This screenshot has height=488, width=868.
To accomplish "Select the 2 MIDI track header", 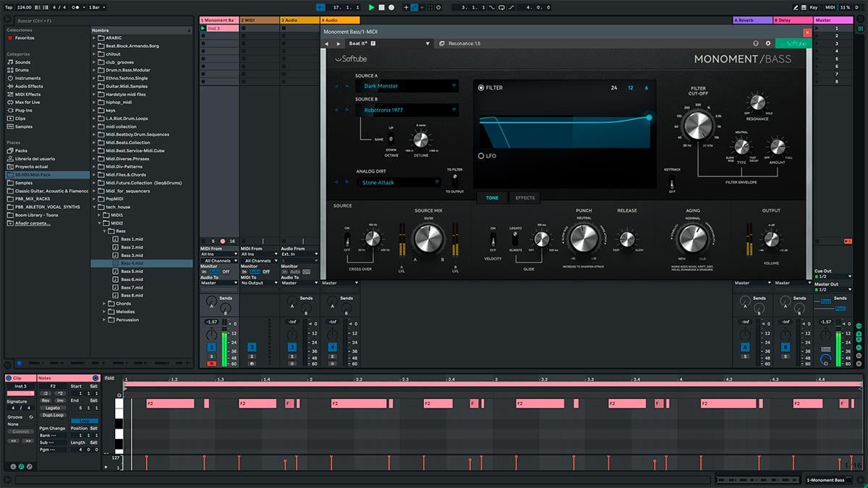I will [260, 20].
